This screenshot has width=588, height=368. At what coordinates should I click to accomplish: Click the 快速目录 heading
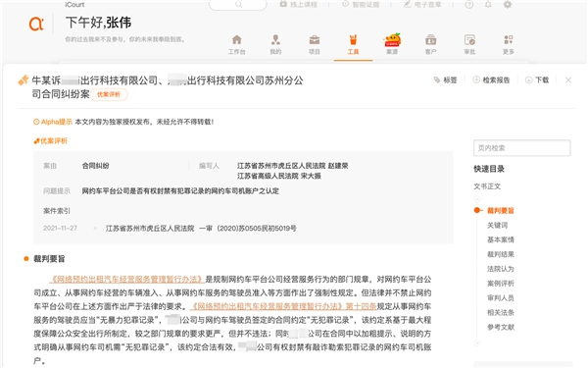489,169
